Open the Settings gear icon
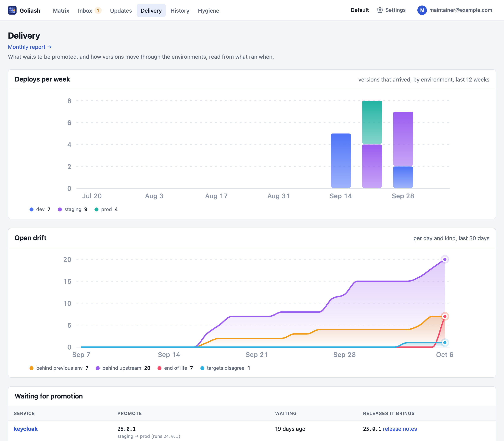 [380, 10]
